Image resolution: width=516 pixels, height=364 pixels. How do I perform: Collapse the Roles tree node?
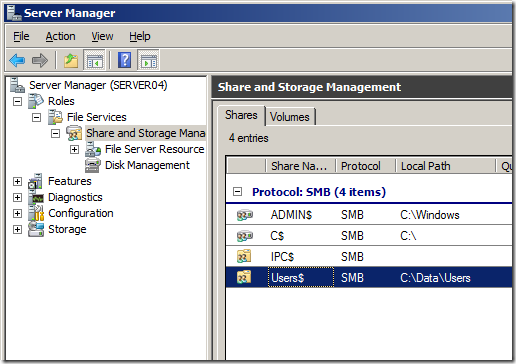click(17, 101)
